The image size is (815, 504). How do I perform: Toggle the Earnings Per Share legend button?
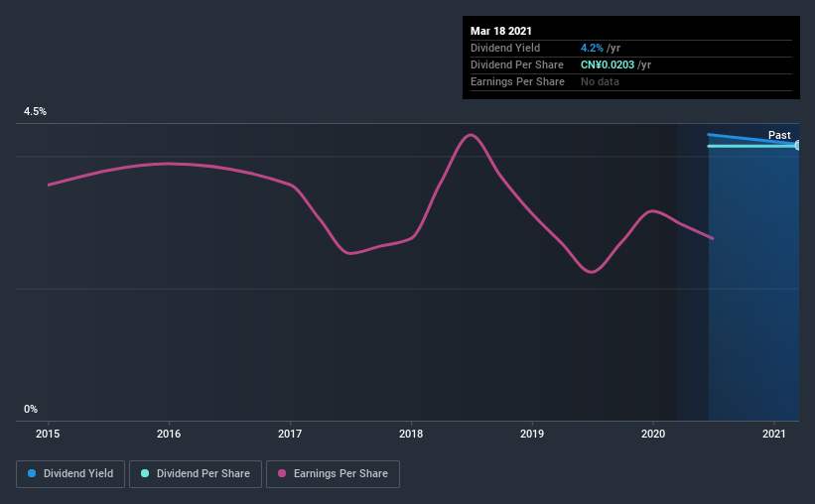coord(333,474)
